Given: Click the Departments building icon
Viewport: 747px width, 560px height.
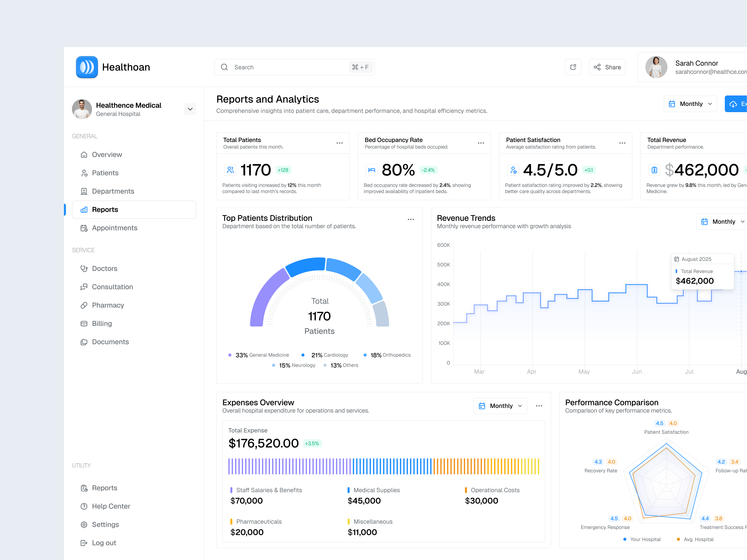Looking at the screenshot, I should coord(84,191).
